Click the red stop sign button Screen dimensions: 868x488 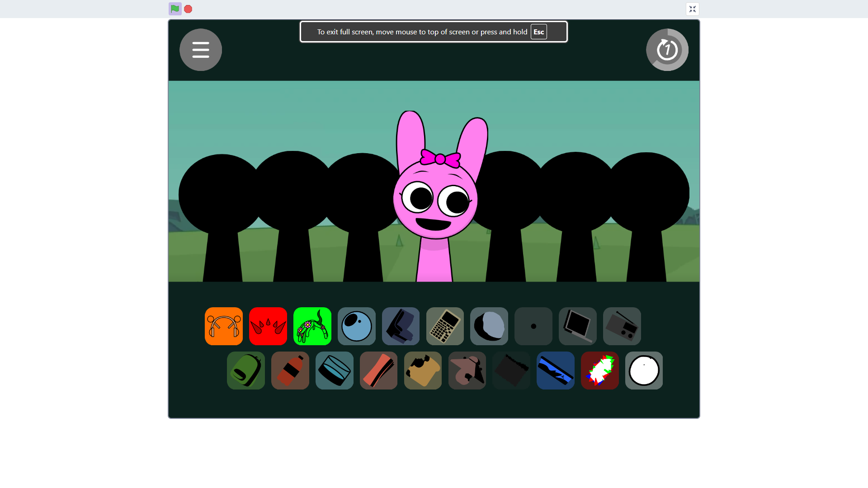(188, 9)
